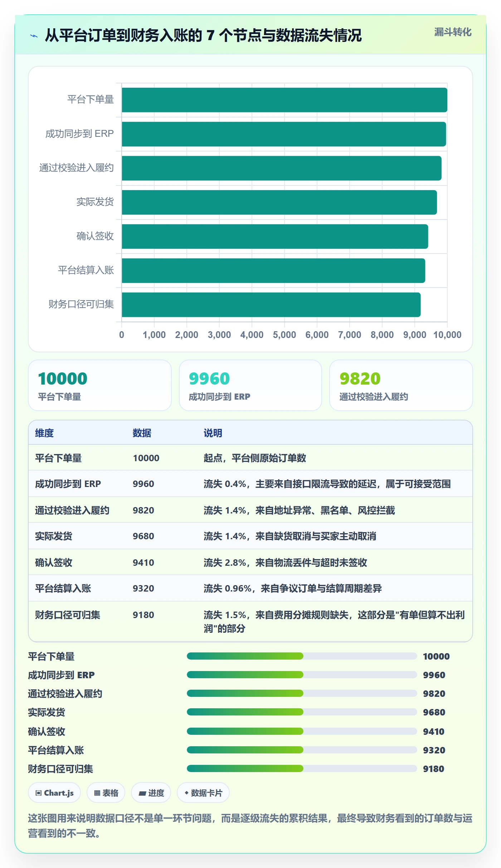Viewport: 501px width, 868px height.
Task: Click the 说明 column header
Action: click(213, 433)
